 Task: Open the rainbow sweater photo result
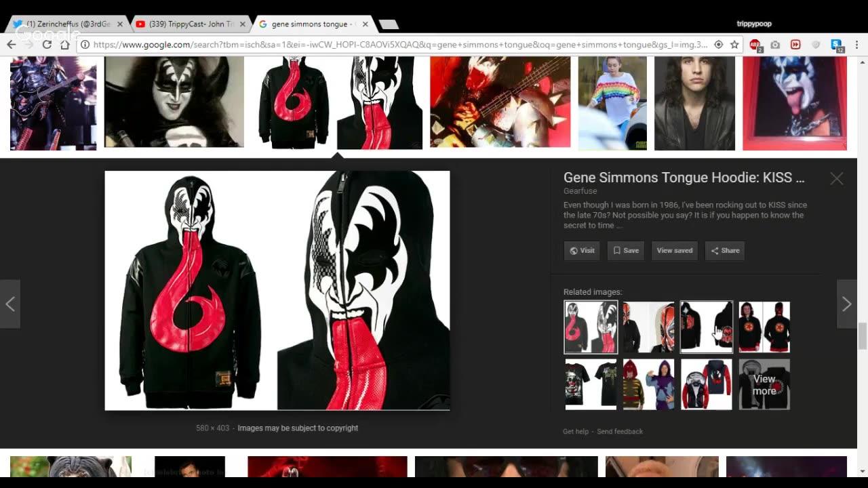click(612, 102)
